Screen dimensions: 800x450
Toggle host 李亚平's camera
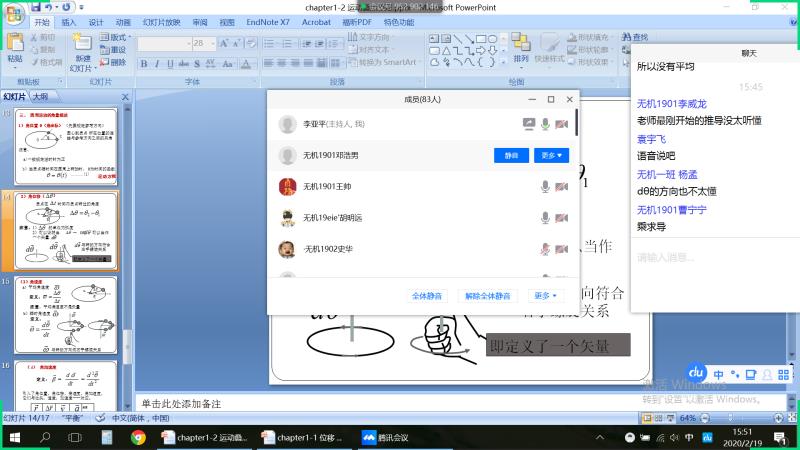562,124
